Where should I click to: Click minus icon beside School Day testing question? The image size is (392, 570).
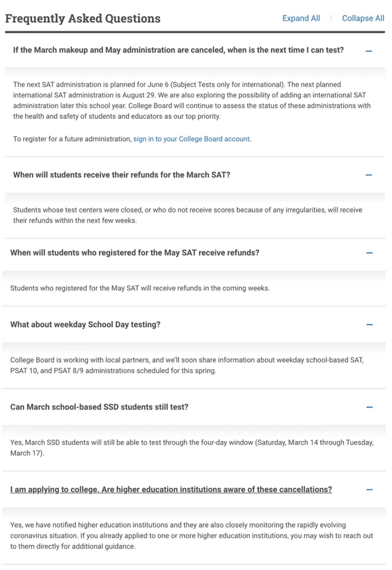(x=369, y=325)
